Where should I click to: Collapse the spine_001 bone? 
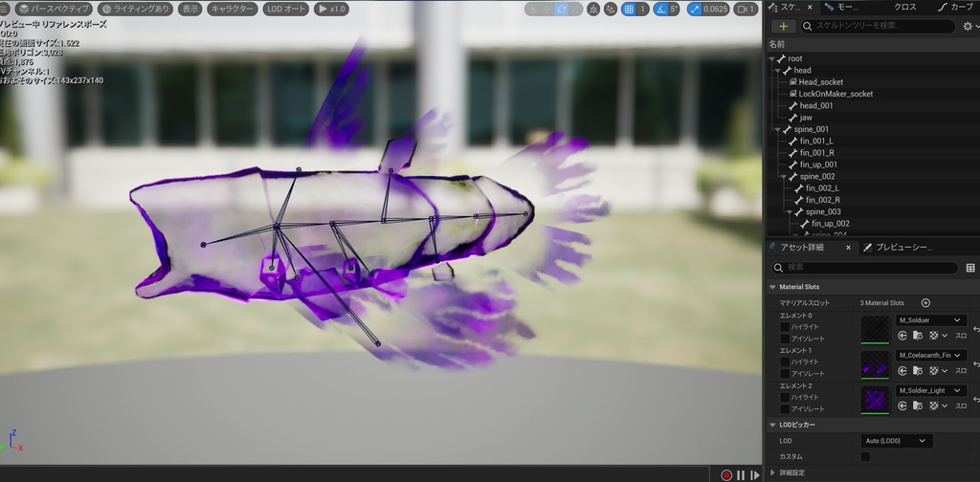pos(778,130)
